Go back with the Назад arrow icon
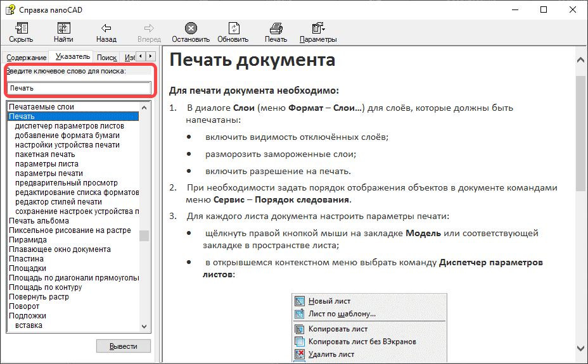This screenshot has width=588, height=364. click(106, 28)
